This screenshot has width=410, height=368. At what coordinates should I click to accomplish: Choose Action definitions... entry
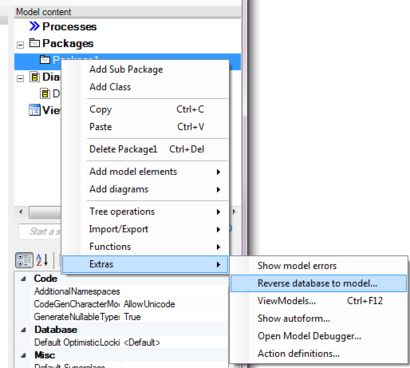[319, 353]
